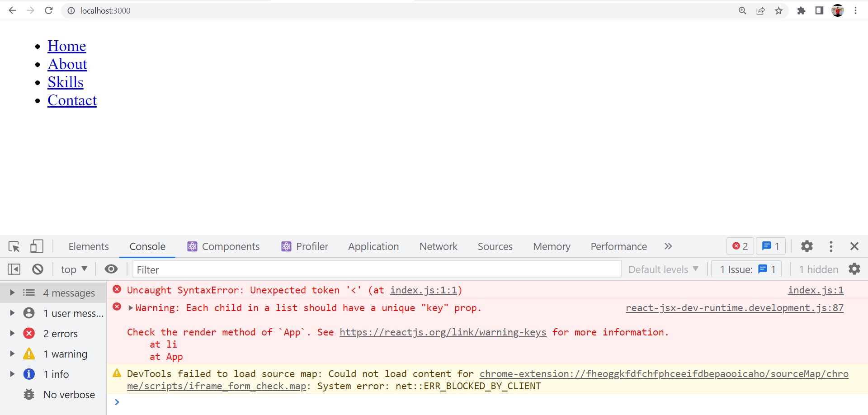Screen dimensions: 868x415
Task: Open the reactjs.org warning-keys link
Action: click(x=443, y=332)
